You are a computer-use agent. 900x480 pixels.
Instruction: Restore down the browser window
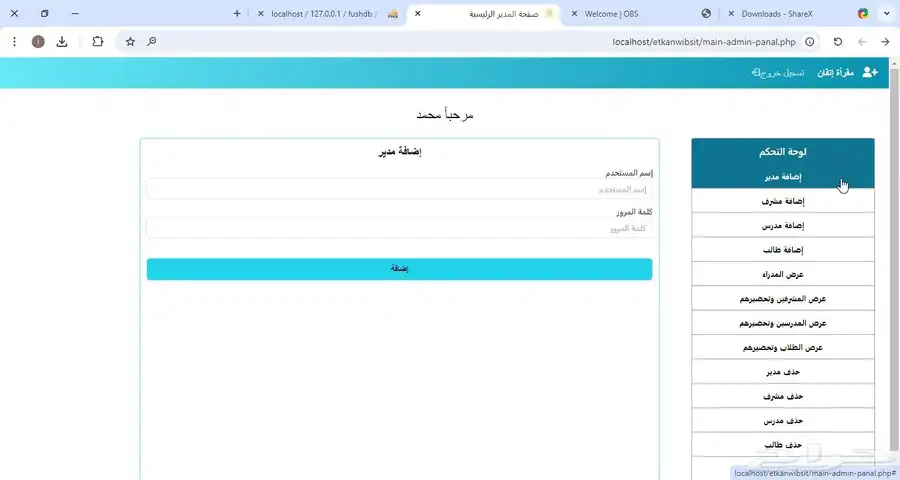click(44, 13)
